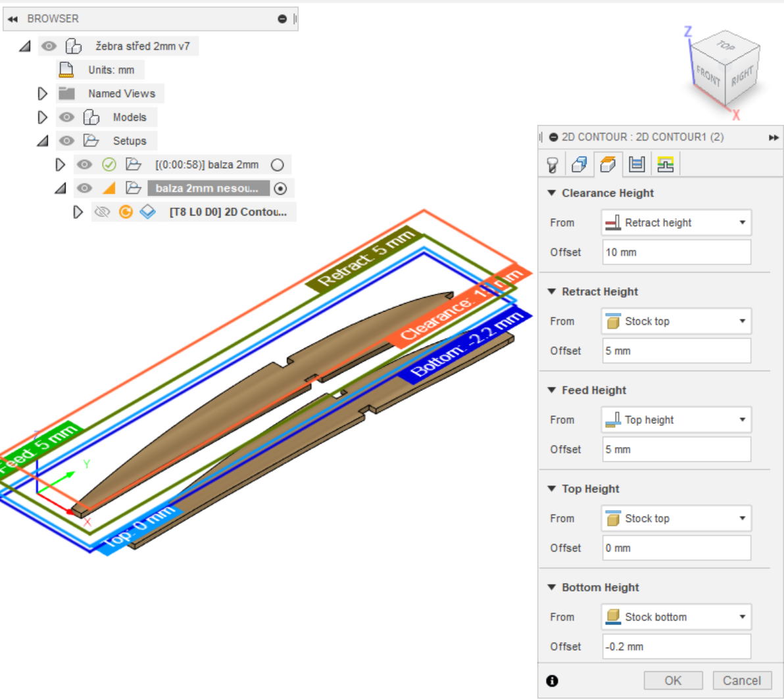Collapse the Feed Height section
784x700 pixels.
pyautogui.click(x=552, y=390)
